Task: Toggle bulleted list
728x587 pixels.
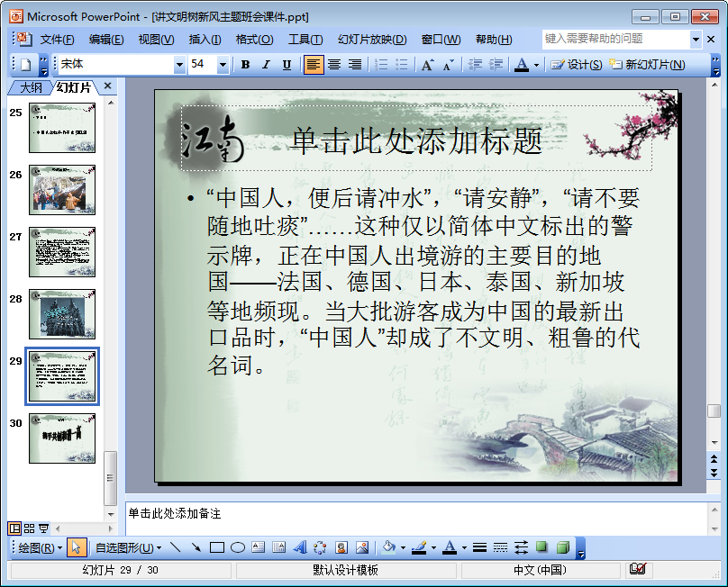Action: pos(402,65)
